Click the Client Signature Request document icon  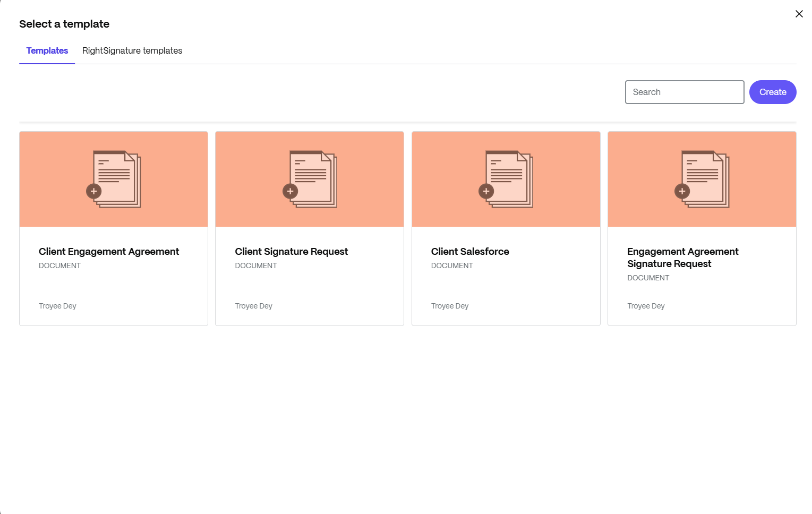coord(310,179)
